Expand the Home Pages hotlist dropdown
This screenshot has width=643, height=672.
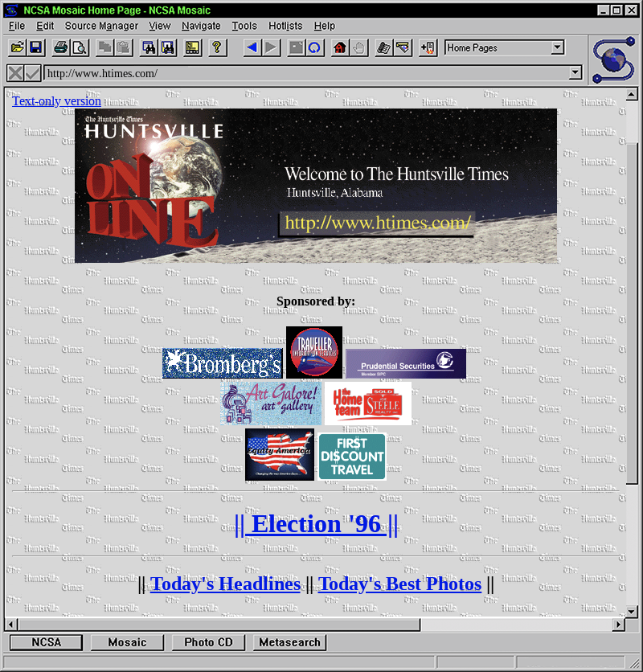(558, 48)
